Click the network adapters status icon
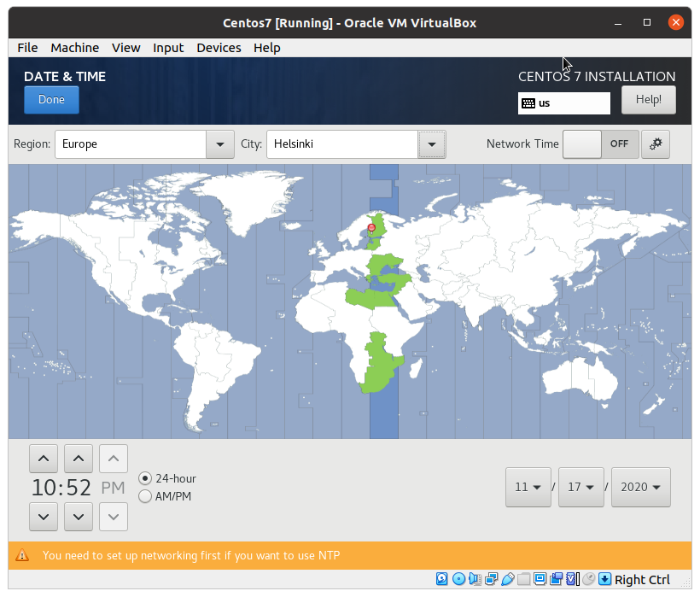The image size is (700, 597). pos(491,579)
